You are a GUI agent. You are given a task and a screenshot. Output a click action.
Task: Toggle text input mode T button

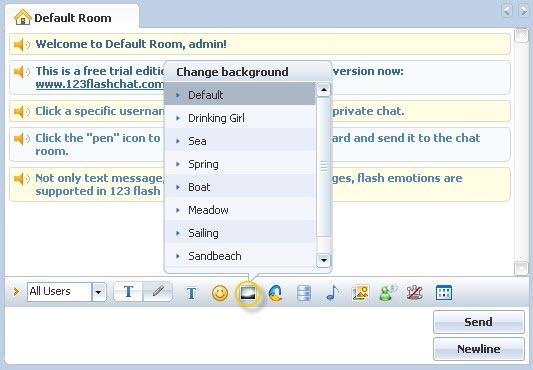tap(128, 291)
